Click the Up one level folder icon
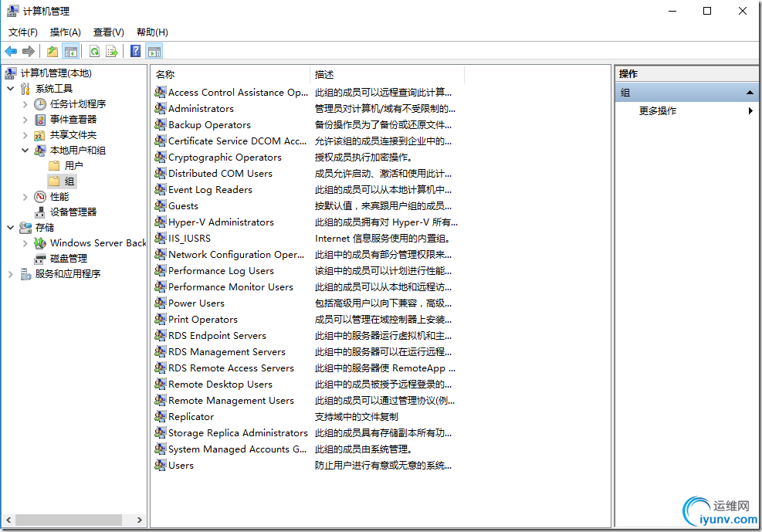This screenshot has height=532, width=762. tap(52, 51)
